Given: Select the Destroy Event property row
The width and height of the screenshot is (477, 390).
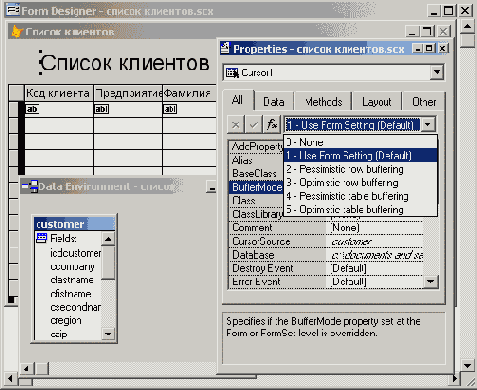Looking at the screenshot, I should click(326, 268).
